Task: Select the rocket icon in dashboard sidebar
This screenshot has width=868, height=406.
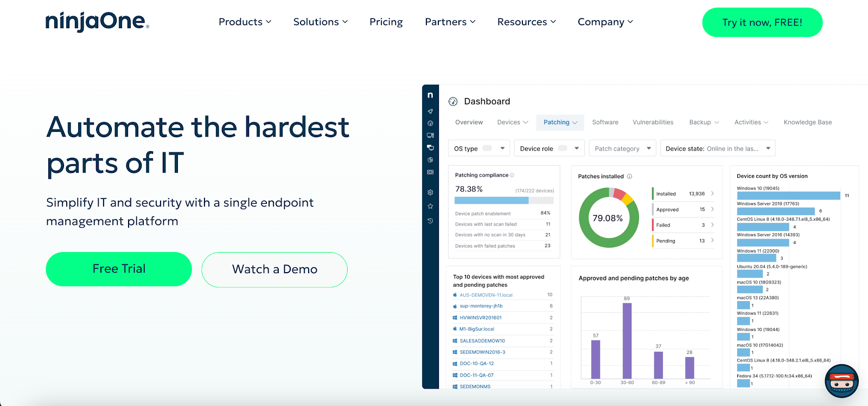Action: coord(430,111)
